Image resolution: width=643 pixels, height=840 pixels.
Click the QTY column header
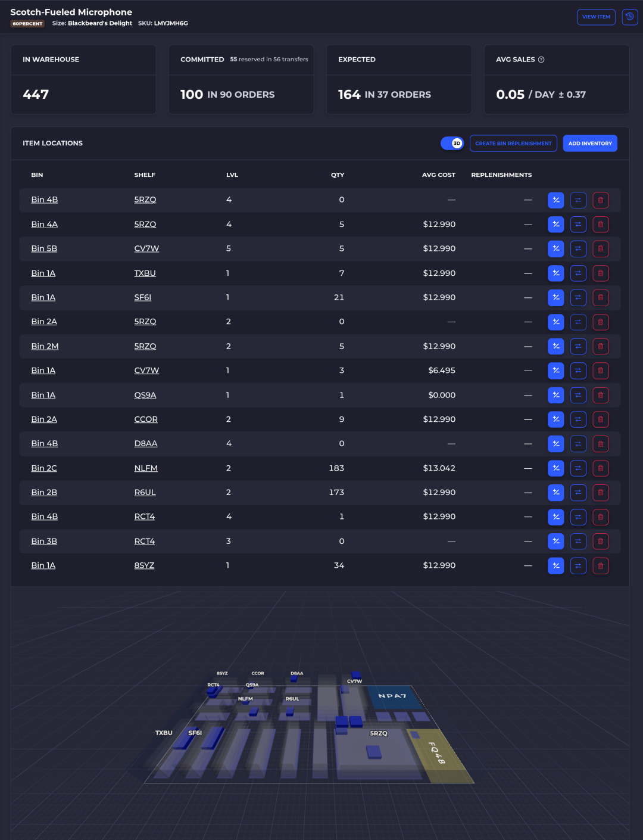click(x=338, y=175)
